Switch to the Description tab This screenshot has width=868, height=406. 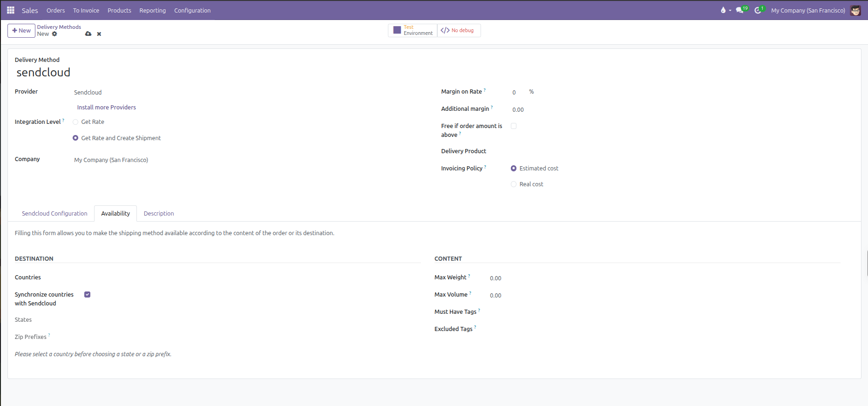159,214
